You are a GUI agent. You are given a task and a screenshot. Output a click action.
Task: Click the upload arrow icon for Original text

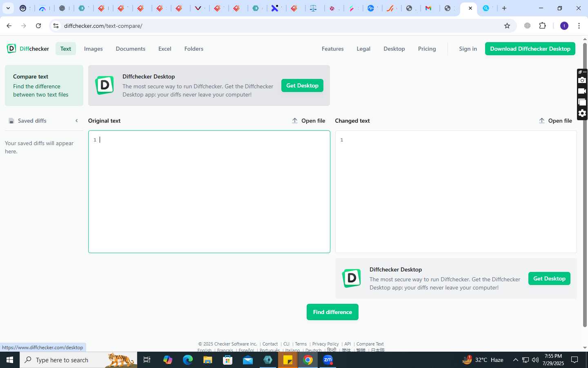tap(295, 121)
